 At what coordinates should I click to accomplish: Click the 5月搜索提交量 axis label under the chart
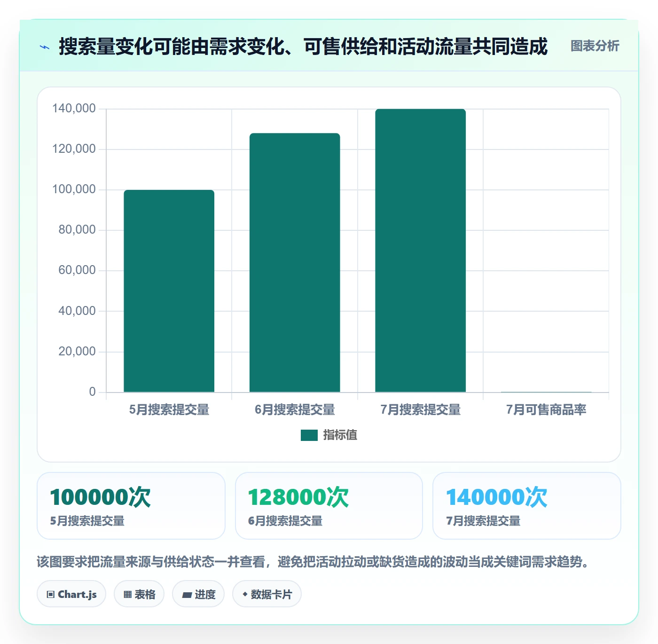(x=169, y=410)
